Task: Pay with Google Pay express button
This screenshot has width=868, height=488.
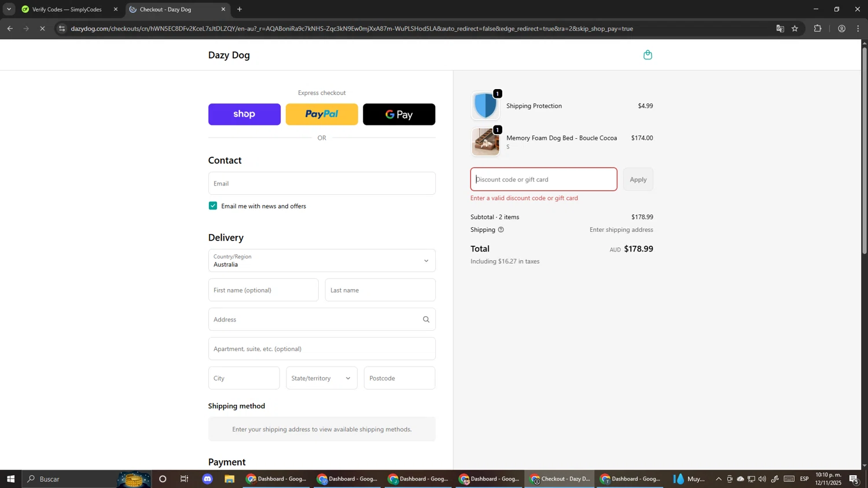Action: pyautogui.click(x=399, y=114)
